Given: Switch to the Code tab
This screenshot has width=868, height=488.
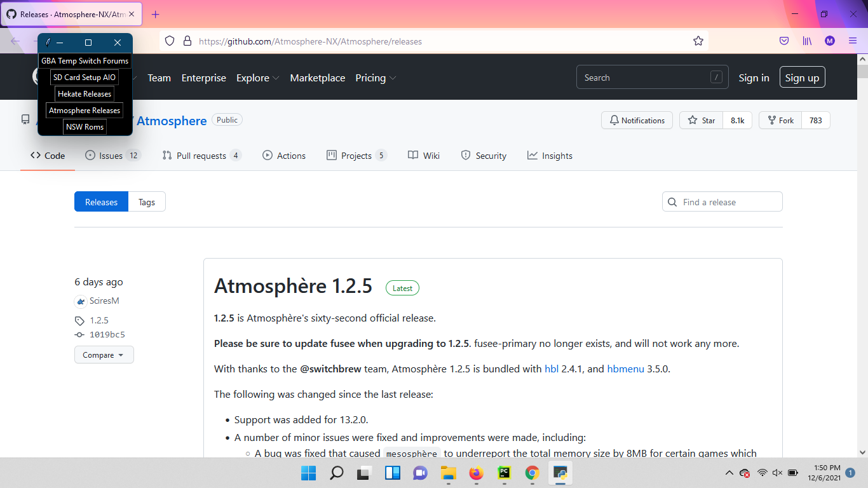Looking at the screenshot, I should click(48, 156).
